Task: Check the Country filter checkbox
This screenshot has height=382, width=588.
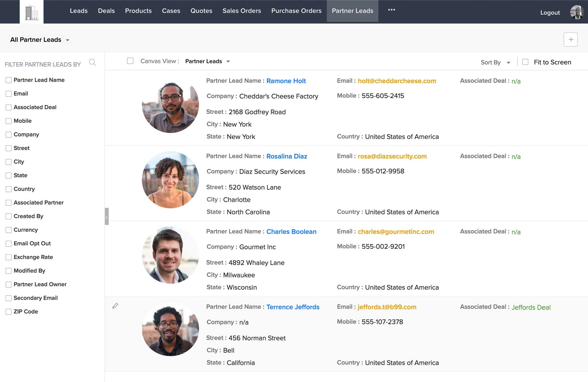Action: (9, 189)
